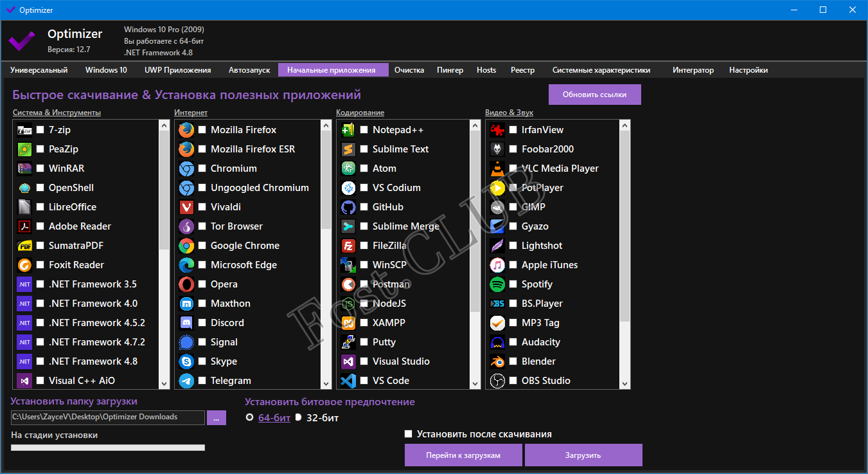
Task: Click the Telegram icon
Action: tap(186, 381)
